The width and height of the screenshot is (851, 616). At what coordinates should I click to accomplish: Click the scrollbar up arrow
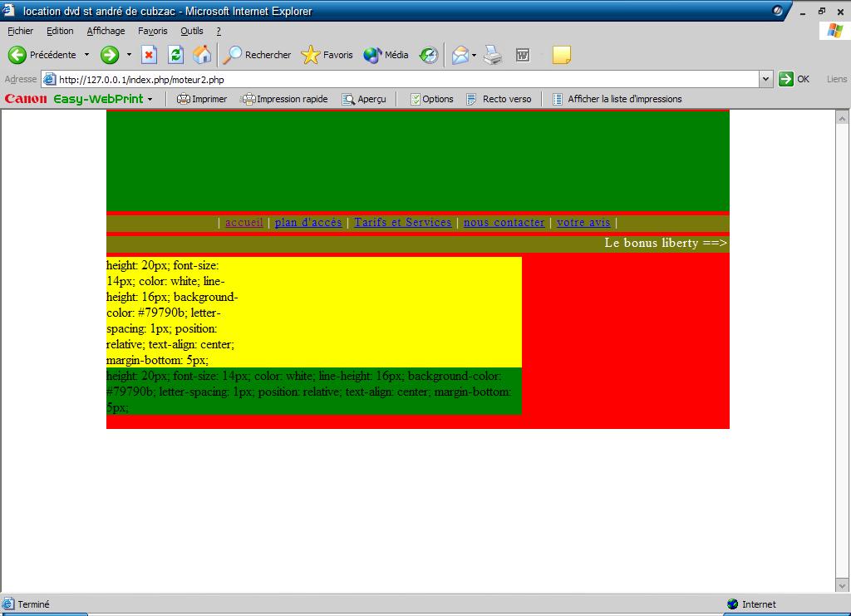842,117
